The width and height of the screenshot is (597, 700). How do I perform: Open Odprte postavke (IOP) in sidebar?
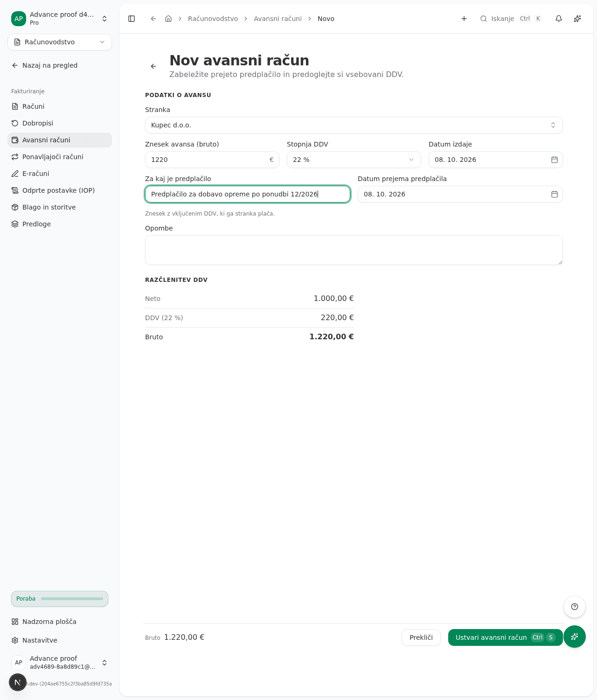point(60,190)
